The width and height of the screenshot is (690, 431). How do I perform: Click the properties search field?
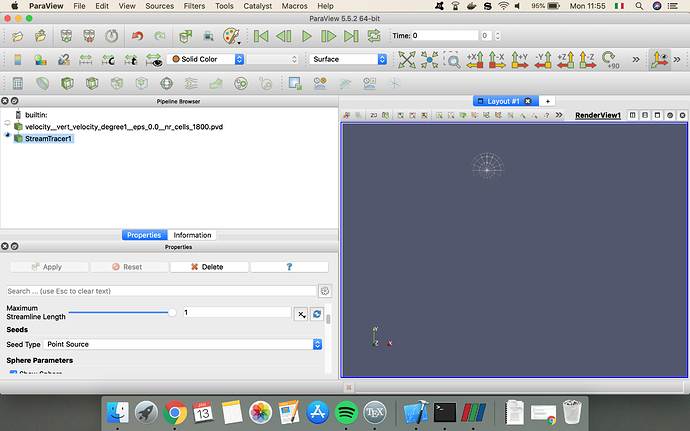click(161, 291)
